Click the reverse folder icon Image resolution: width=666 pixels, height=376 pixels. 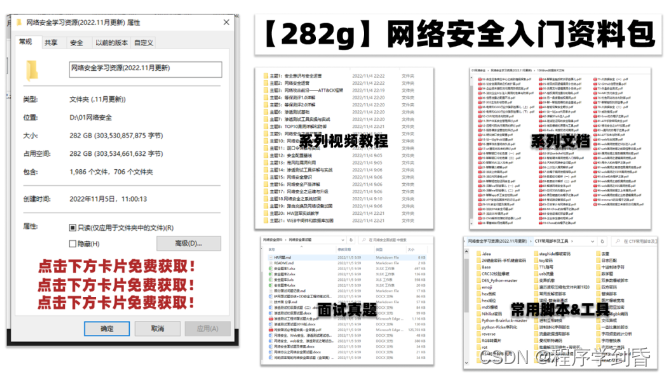(479, 334)
